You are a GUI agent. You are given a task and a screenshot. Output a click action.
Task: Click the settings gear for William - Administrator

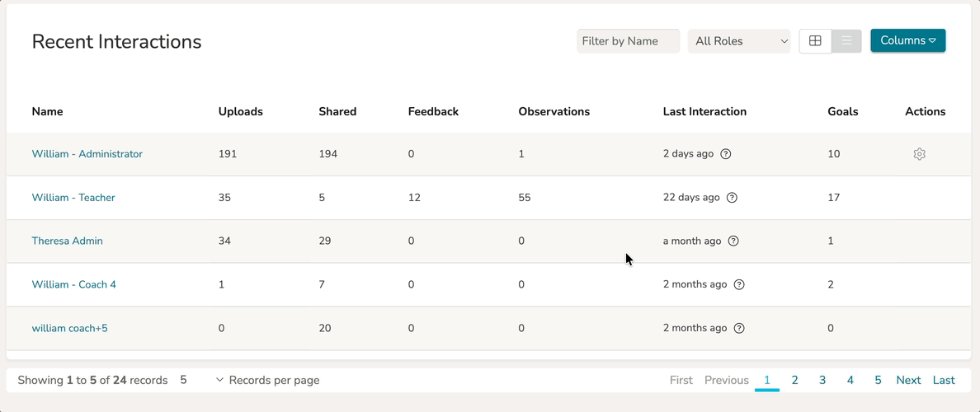point(919,154)
